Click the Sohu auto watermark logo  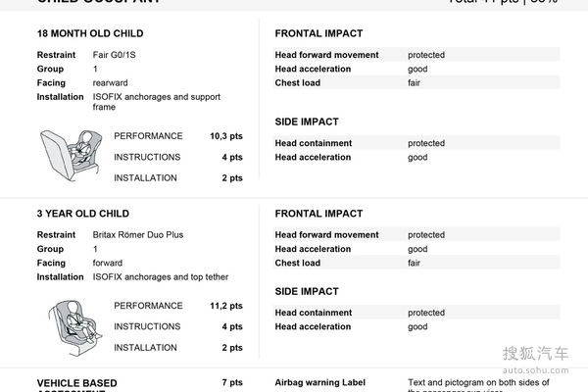(x=535, y=354)
